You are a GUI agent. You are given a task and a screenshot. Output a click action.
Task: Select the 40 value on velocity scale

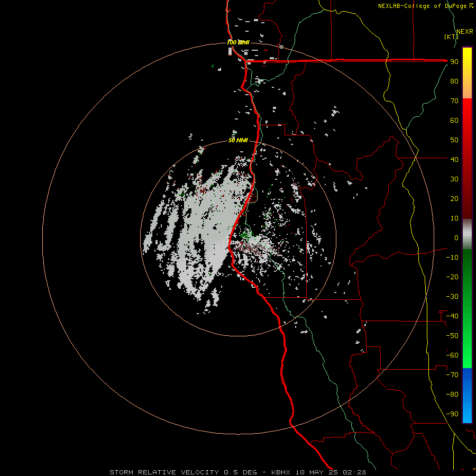[x=454, y=159]
